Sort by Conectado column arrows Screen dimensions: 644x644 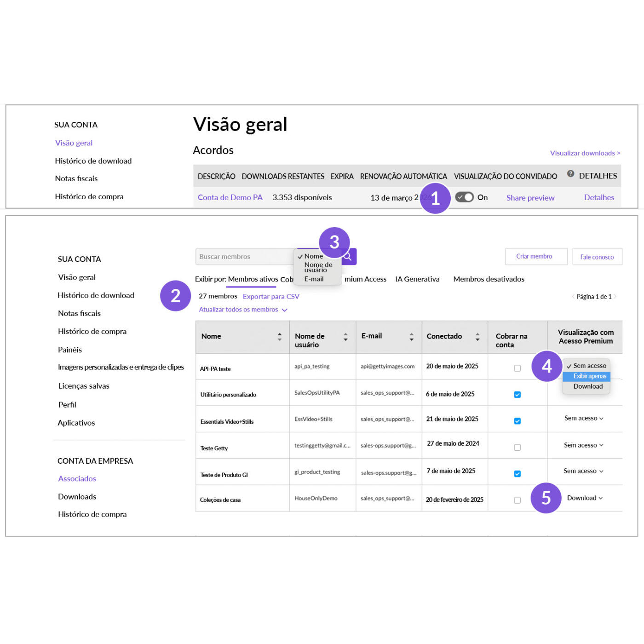477,337
